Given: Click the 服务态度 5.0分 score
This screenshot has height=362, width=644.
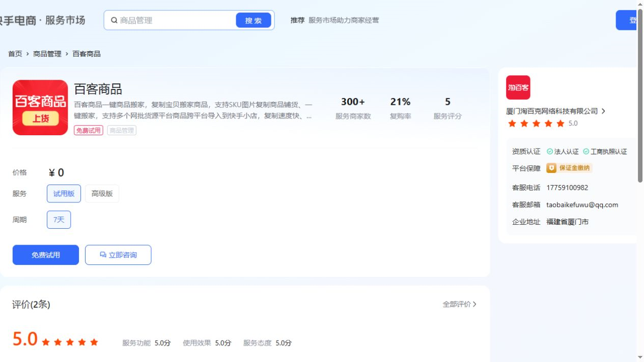Looking at the screenshot, I should point(267,343).
